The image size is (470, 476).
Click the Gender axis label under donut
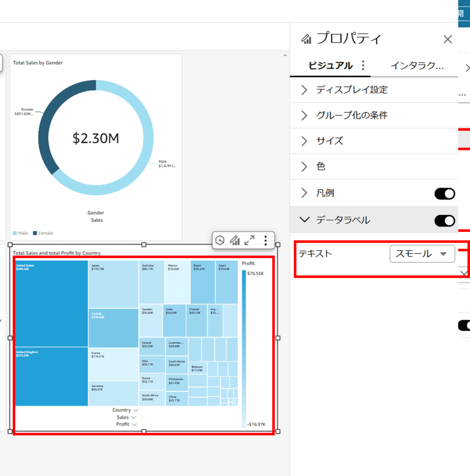pyautogui.click(x=96, y=213)
